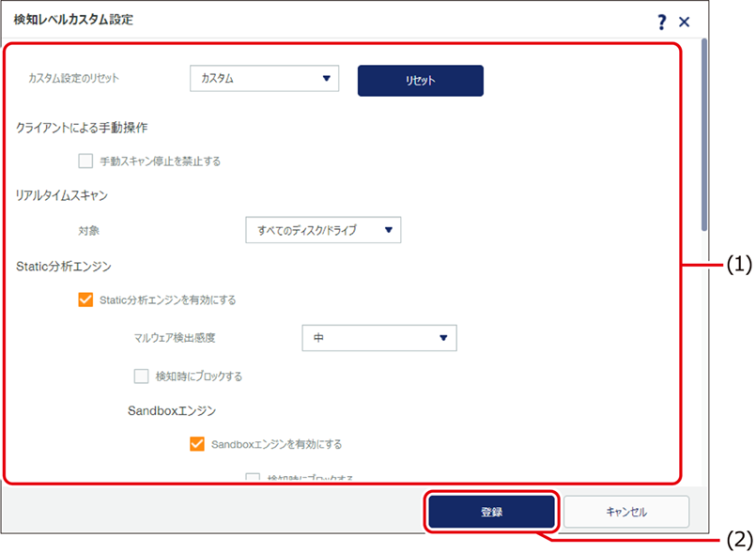Click the Sandboxエンジン section heading
The height and width of the screenshot is (553, 756).
coord(172,411)
